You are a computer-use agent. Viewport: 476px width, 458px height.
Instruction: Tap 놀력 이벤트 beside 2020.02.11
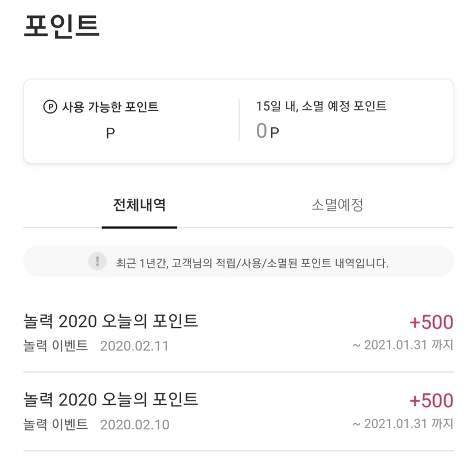tap(56, 346)
